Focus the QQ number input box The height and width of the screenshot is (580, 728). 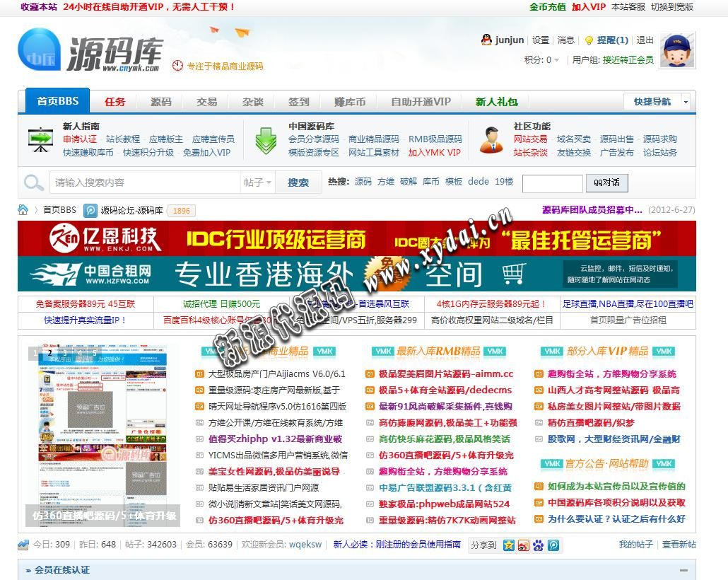(552, 183)
